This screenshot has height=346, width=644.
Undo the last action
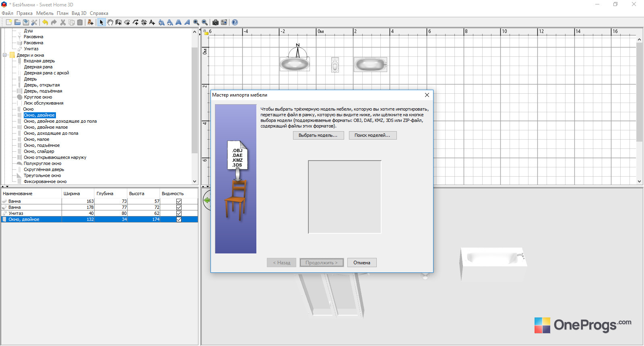point(45,23)
